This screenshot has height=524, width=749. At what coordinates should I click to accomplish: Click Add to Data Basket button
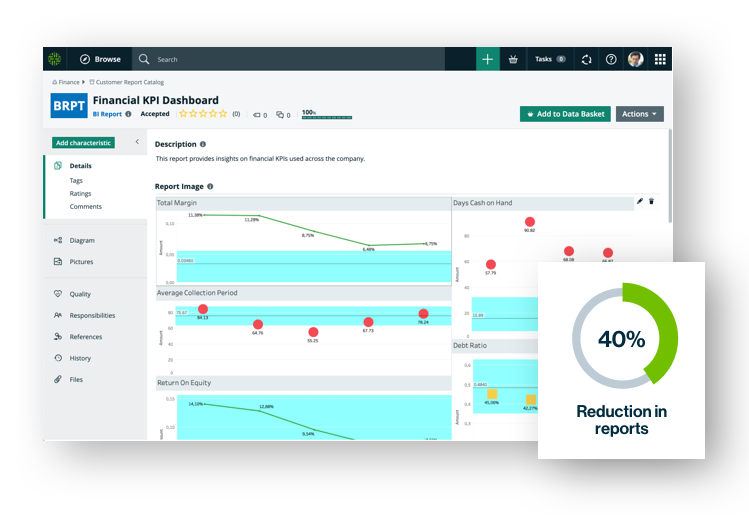click(565, 114)
